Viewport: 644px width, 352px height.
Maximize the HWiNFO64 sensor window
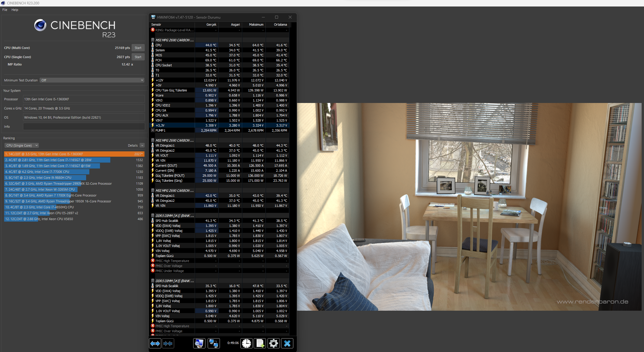[277, 17]
